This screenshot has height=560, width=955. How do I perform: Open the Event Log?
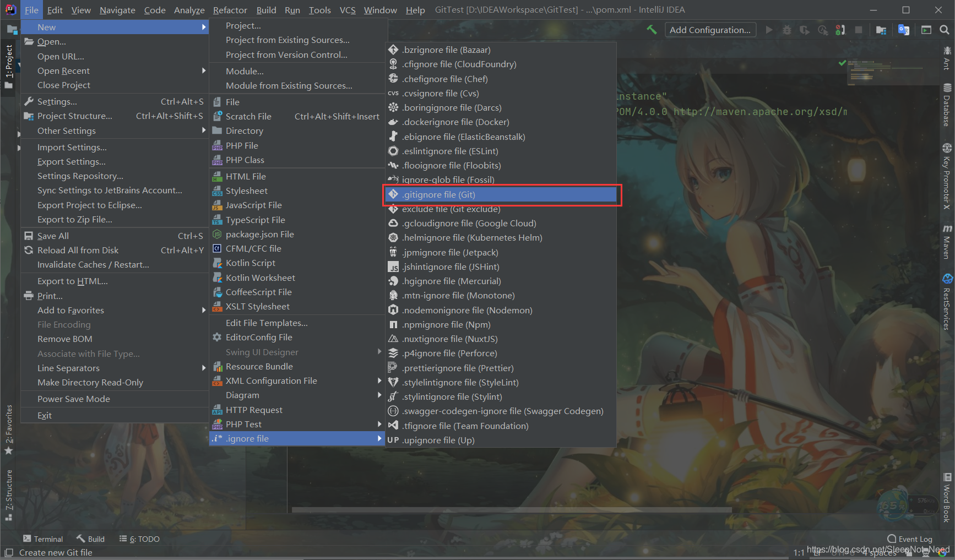910,539
